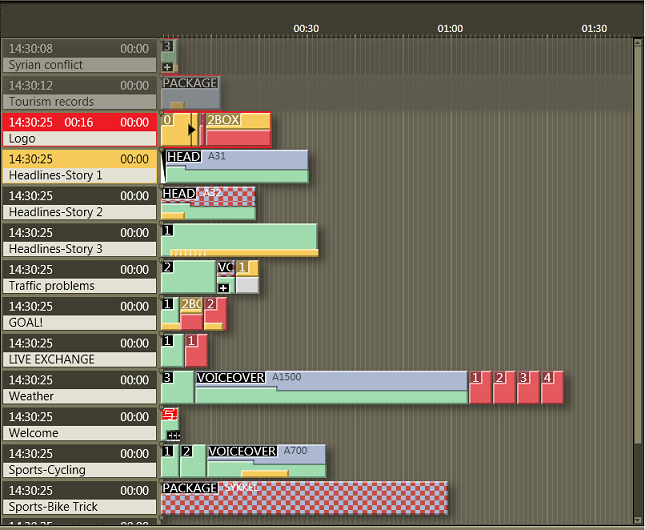
Task: Select the 2BOX block in Logo row
Action: click(x=238, y=130)
